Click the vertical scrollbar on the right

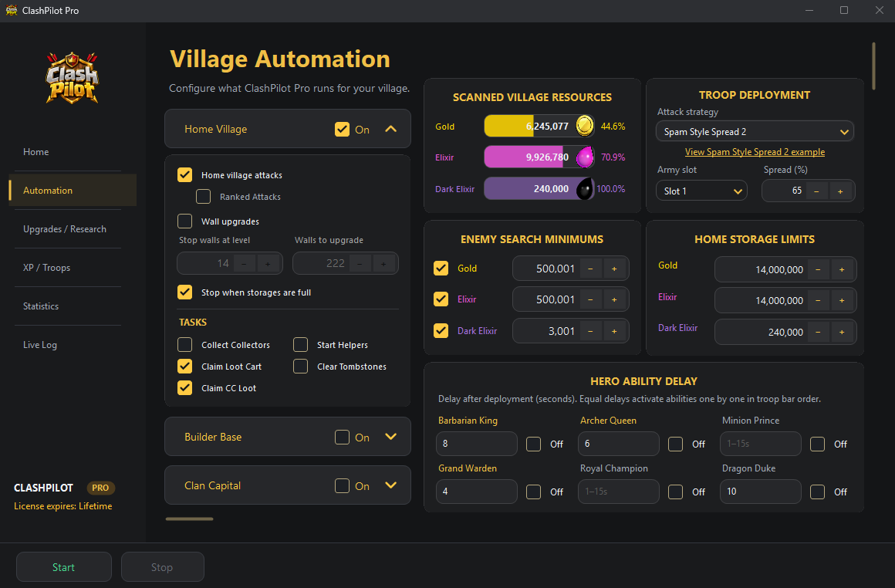coord(873,66)
